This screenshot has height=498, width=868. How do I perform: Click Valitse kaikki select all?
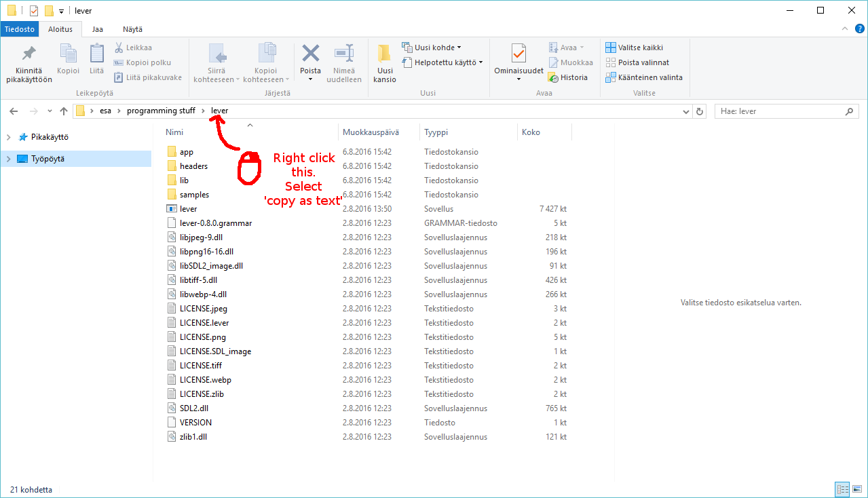634,47
